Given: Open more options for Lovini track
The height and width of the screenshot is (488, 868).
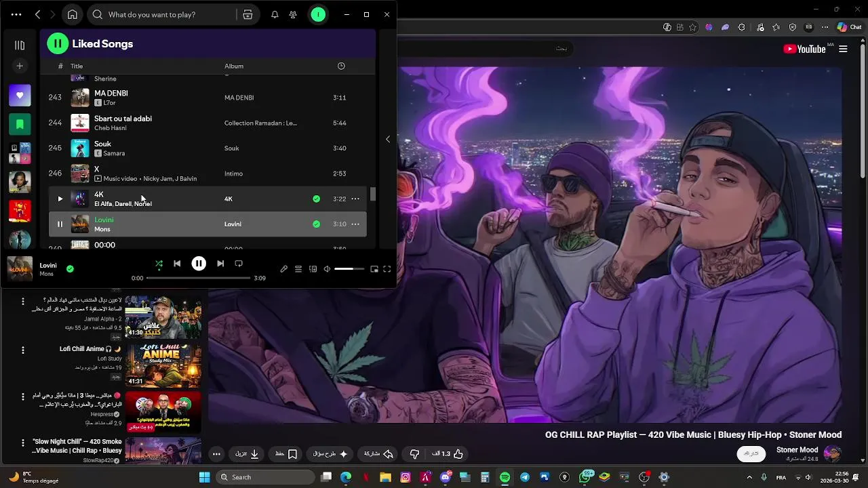Looking at the screenshot, I should (355, 224).
